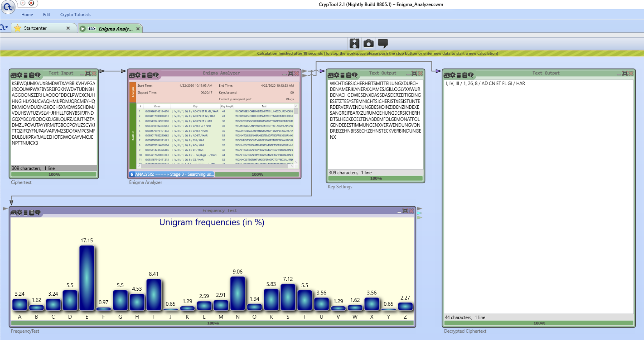Open presentation view of Decrypted Ciphertext output
Screen dimensions: 644x340
[447, 75]
